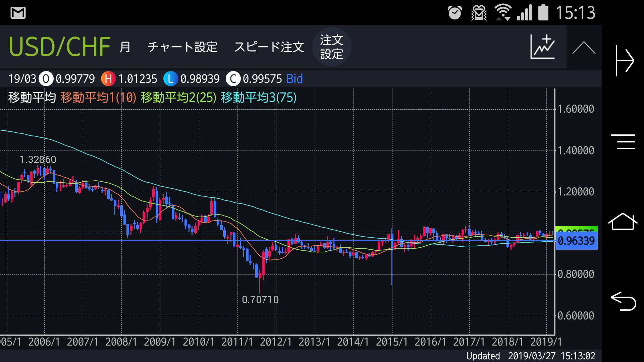Viewport: 644px width, 362px height.
Task: Tap the Gmail icon in the status bar
Action: (18, 13)
